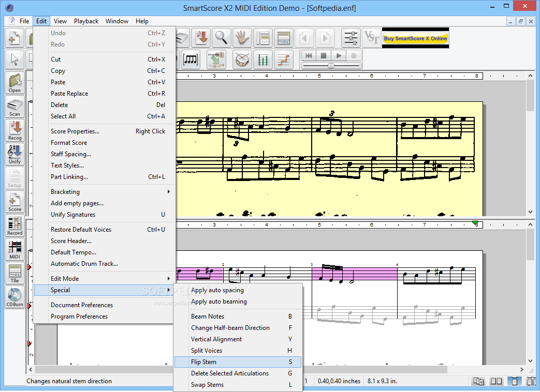This screenshot has width=540, height=392.
Task: Select Split Voices in submenu
Action: [238, 351]
